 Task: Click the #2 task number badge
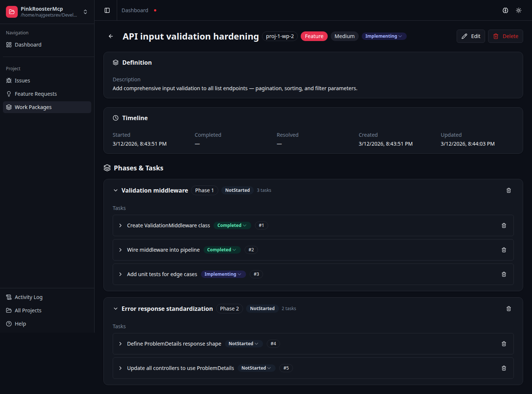click(x=251, y=250)
